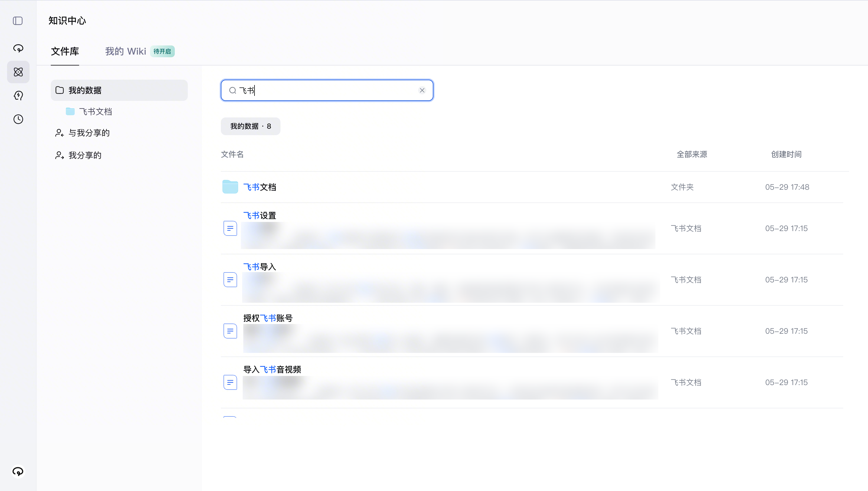This screenshot has width=868, height=491.
Task: Click the 文件名 column header
Action: click(x=232, y=154)
